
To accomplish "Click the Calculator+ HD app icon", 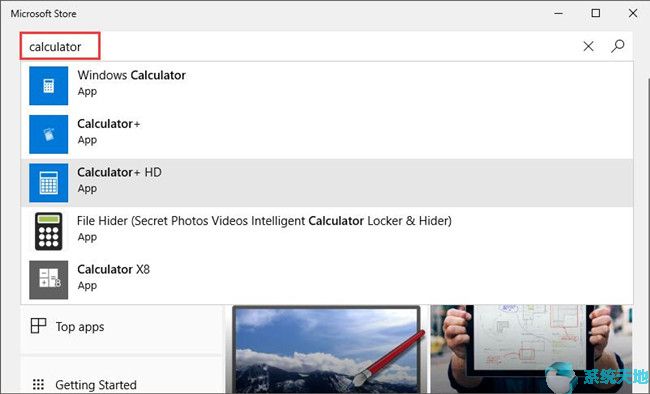I will click(x=49, y=182).
